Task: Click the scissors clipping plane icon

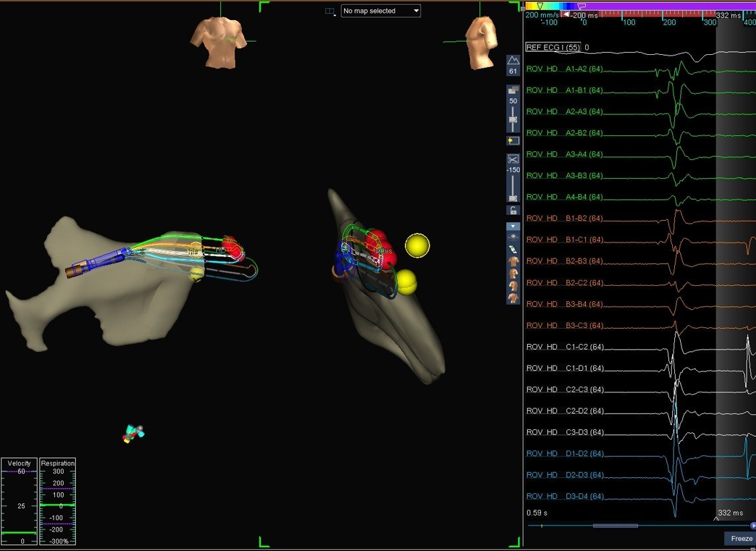Action: [x=513, y=159]
